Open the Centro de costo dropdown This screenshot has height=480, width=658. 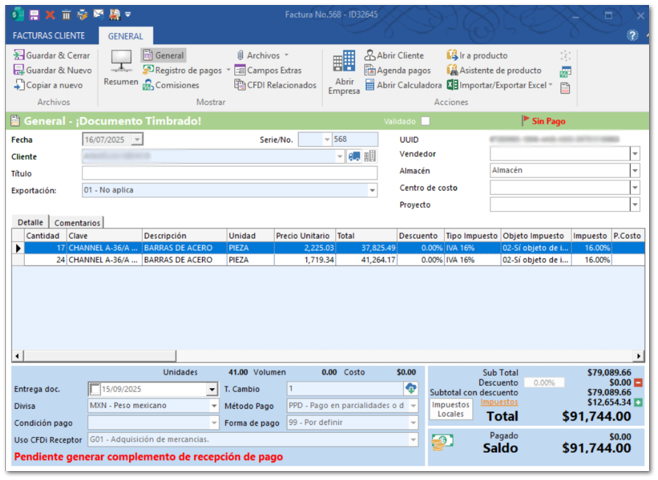point(635,188)
